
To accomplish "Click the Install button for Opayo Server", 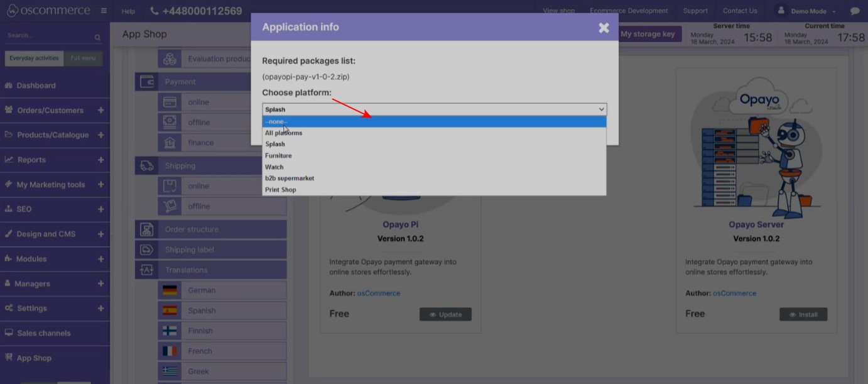I will pos(803,314).
